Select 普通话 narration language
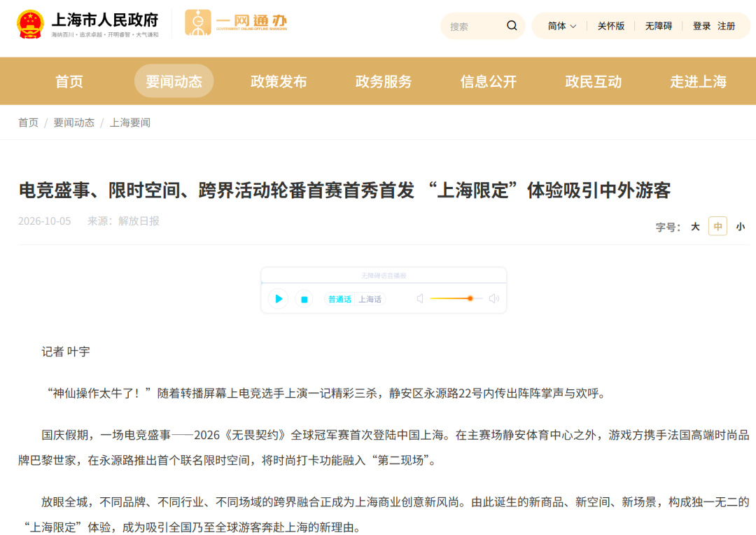 point(339,299)
